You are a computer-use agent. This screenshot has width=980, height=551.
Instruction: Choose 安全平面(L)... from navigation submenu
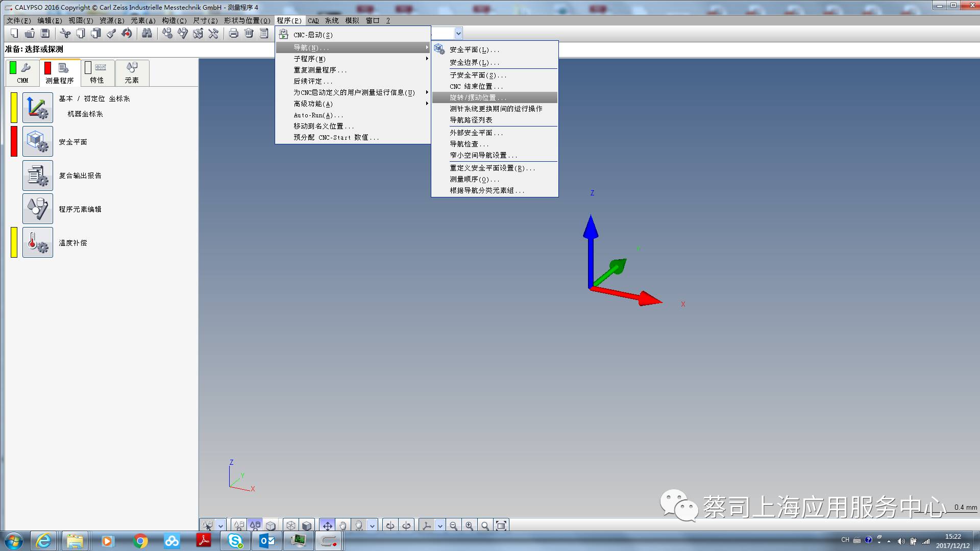495,49
